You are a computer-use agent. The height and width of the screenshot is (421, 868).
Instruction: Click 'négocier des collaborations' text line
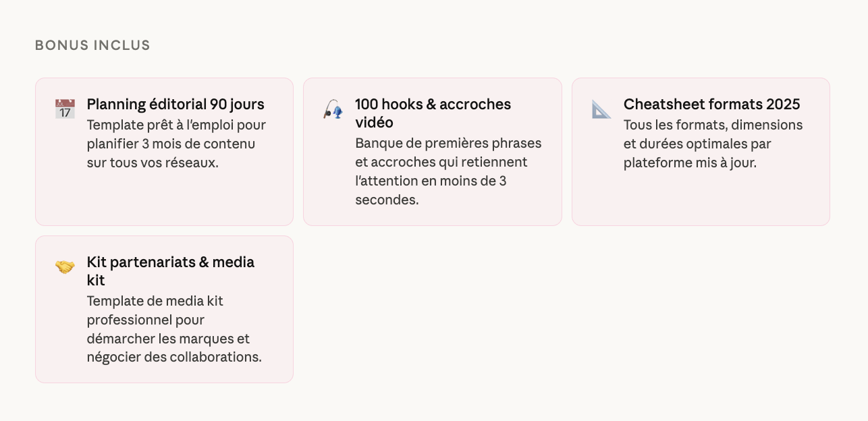click(174, 357)
